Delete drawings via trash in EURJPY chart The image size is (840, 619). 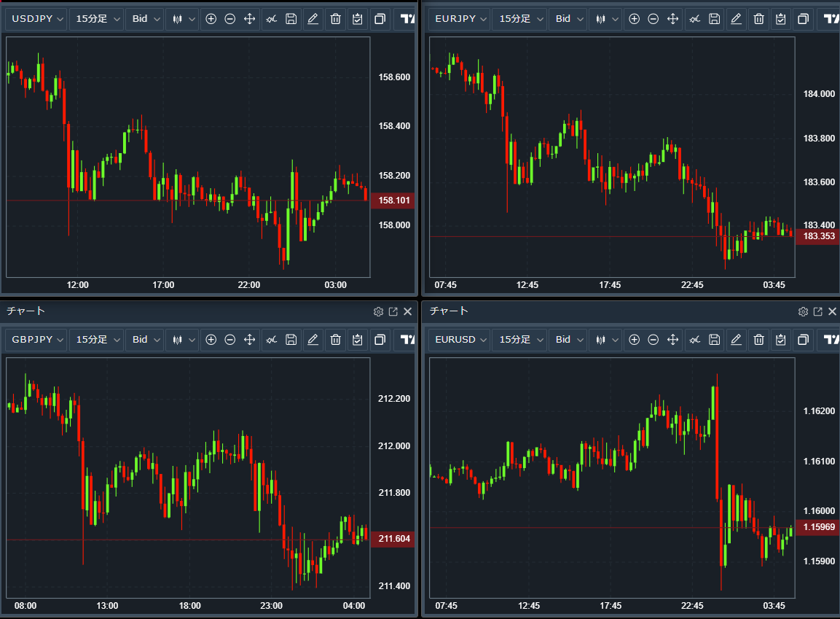tap(758, 19)
